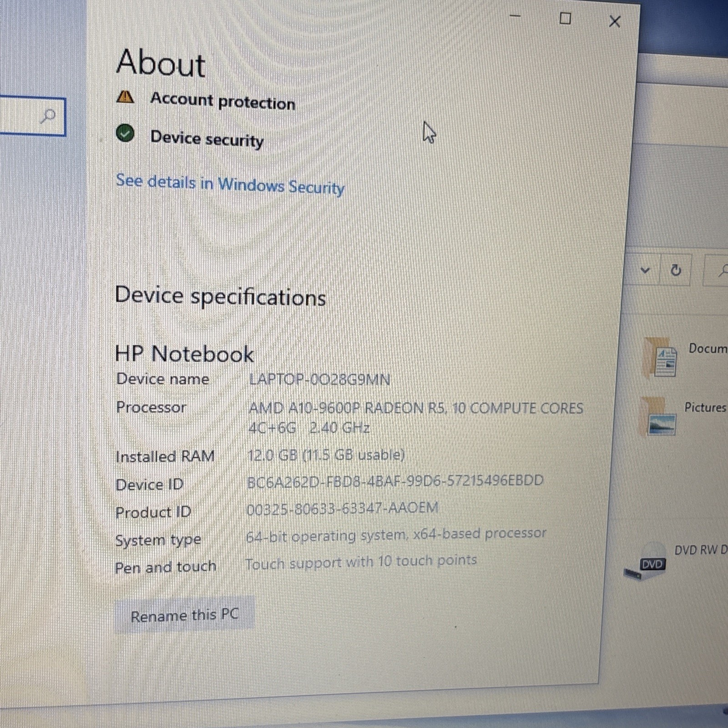Select the Device security label
728x728 pixels.
pos(207,138)
